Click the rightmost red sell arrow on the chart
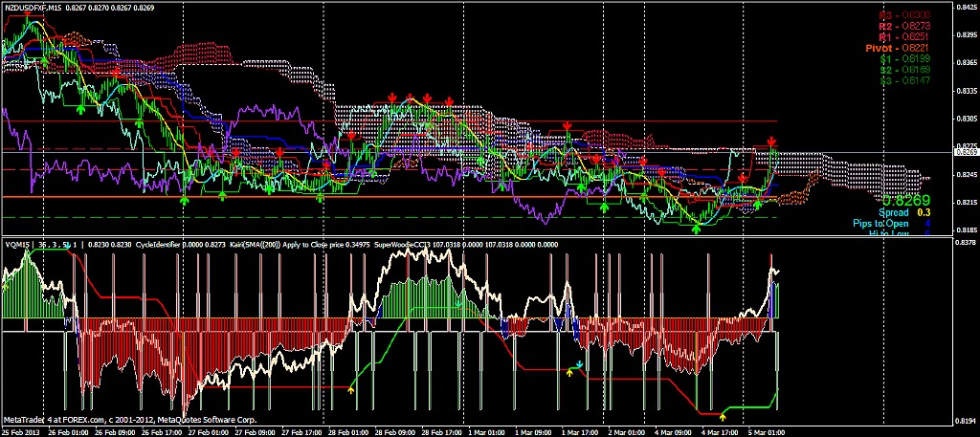The width and height of the screenshot is (980, 437). click(772, 142)
